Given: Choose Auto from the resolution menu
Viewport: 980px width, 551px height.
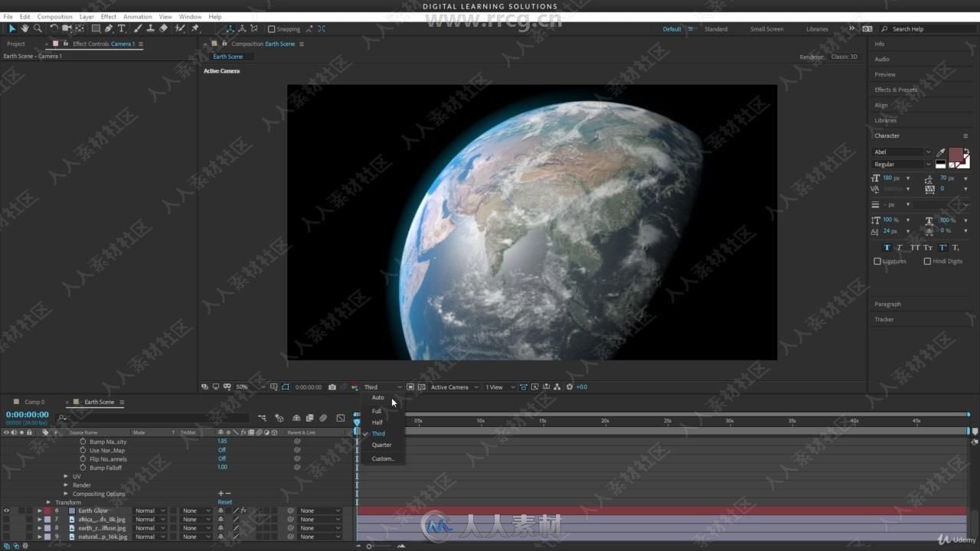Looking at the screenshot, I should click(378, 398).
